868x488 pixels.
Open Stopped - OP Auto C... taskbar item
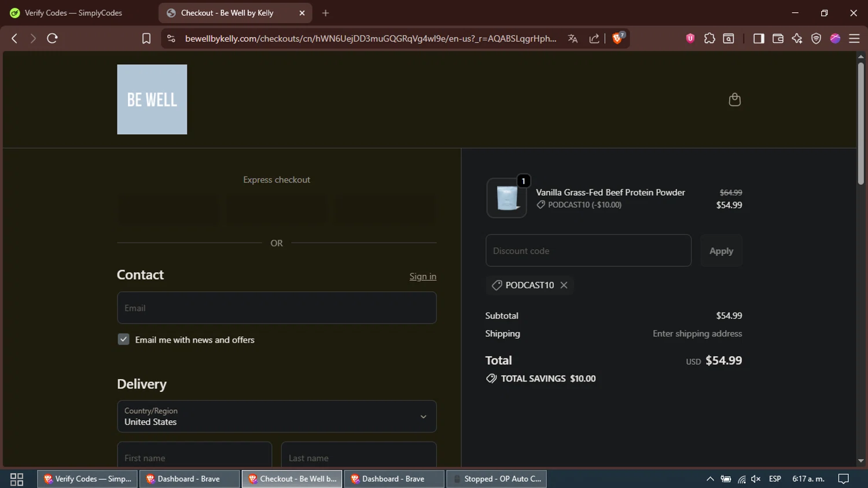coord(496,479)
